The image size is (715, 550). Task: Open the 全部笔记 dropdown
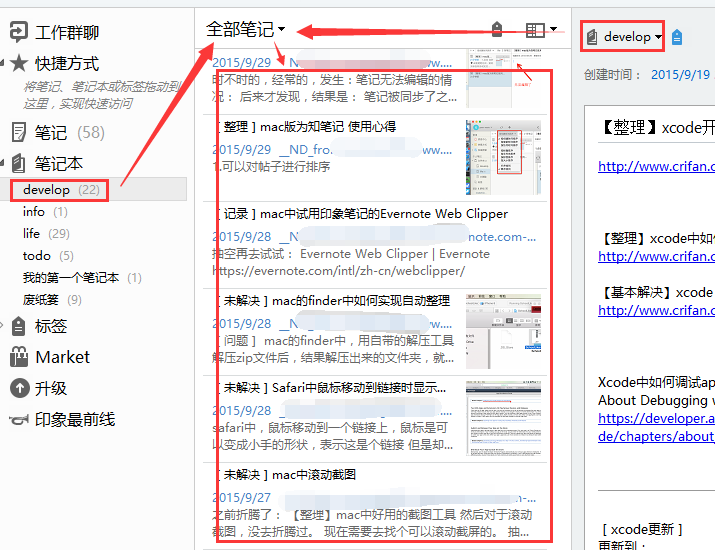(245, 30)
